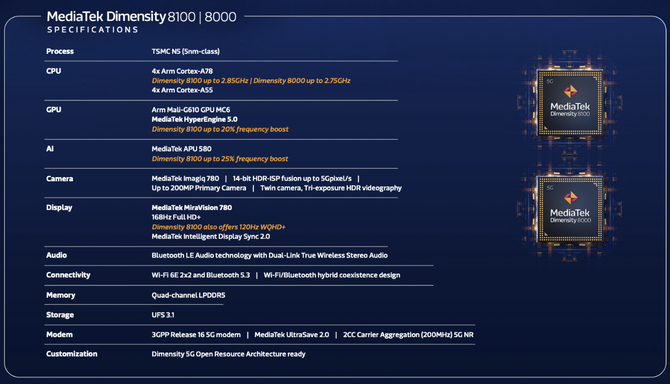Select the 'Display' row label
The height and width of the screenshot is (384, 670).
pyautogui.click(x=59, y=208)
